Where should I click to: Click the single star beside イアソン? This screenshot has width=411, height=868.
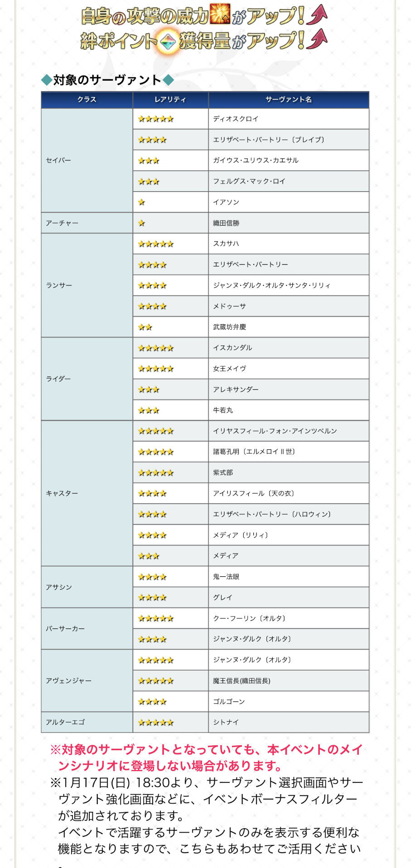click(x=141, y=202)
